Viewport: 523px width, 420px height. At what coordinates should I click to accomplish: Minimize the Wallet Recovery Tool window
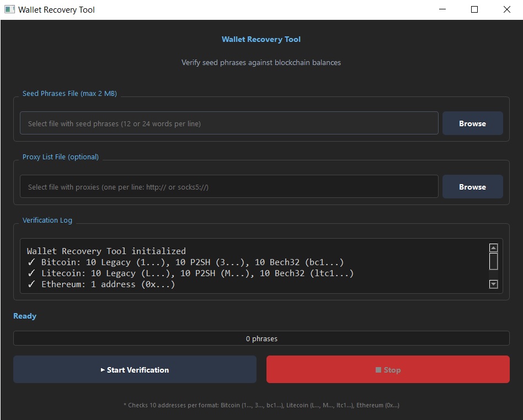(442, 9)
